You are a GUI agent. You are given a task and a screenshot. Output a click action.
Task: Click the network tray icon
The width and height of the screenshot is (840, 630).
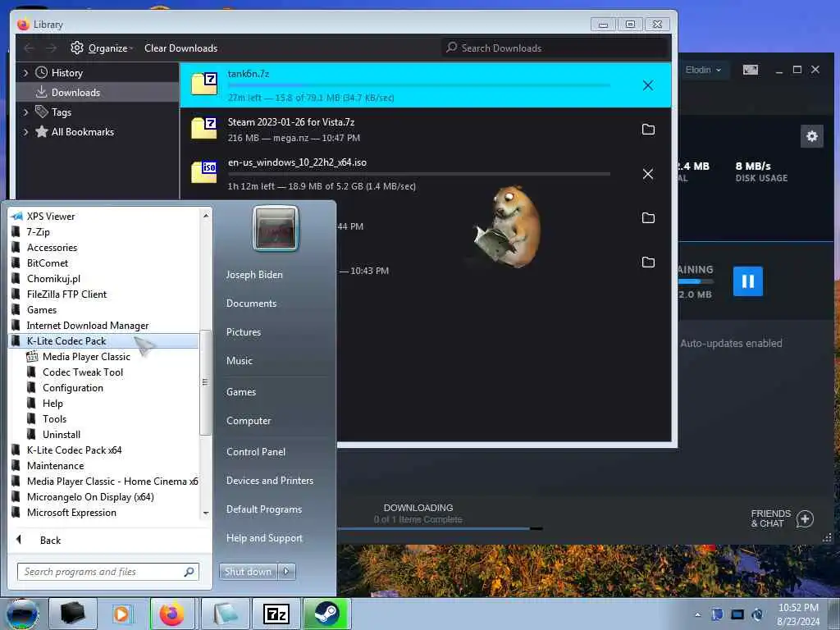[x=737, y=614]
